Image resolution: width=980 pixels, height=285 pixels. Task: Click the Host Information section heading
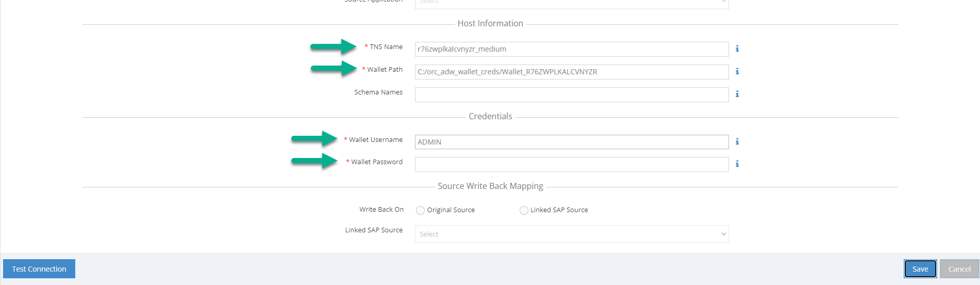coord(490,23)
